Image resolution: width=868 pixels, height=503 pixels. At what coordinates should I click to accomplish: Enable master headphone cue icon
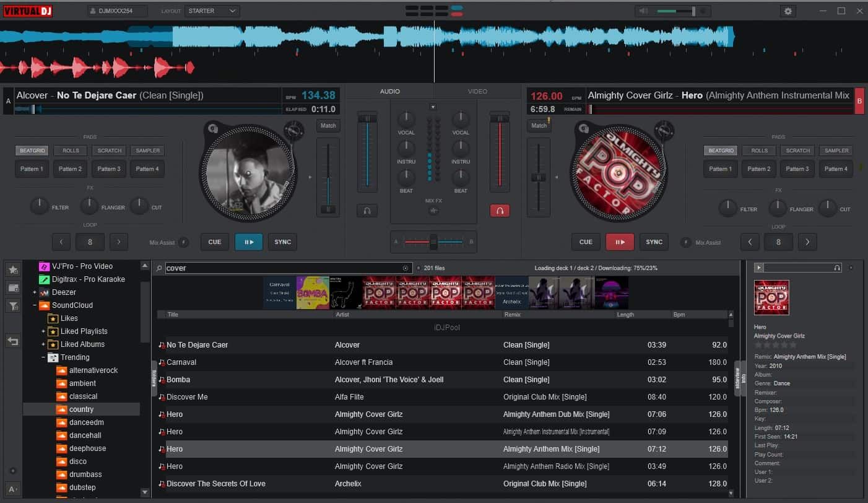click(x=499, y=211)
